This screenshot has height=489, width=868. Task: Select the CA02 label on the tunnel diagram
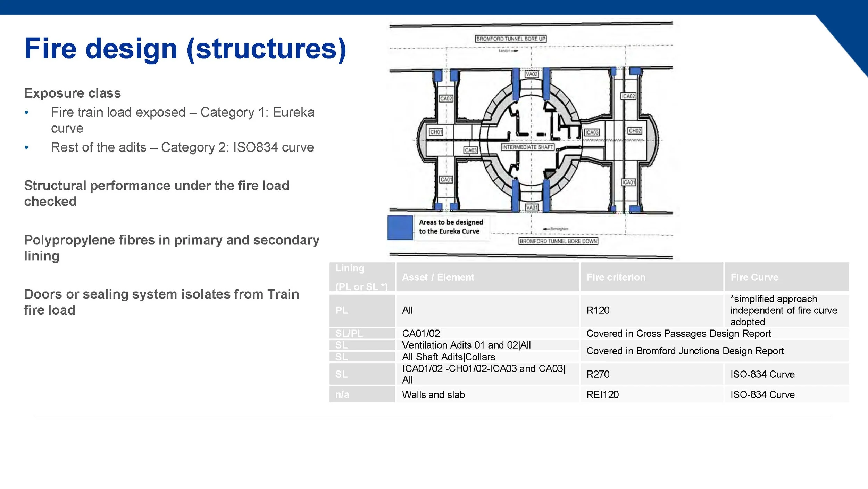tap(447, 98)
